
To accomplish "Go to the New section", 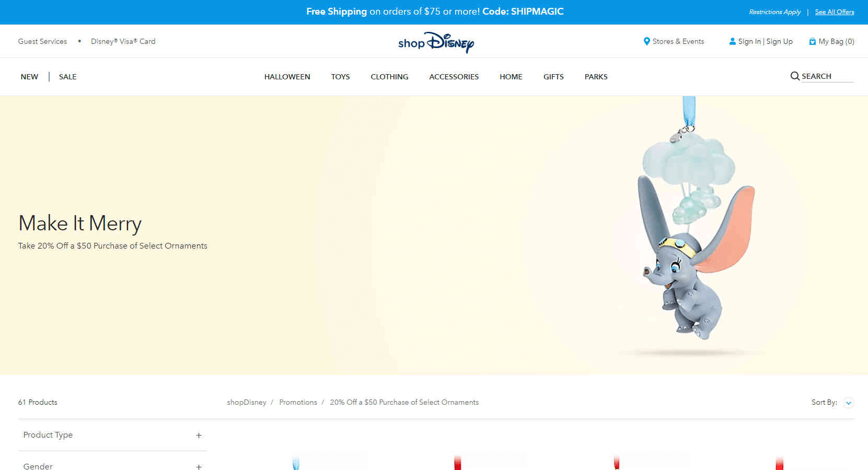I will pyautogui.click(x=29, y=77).
